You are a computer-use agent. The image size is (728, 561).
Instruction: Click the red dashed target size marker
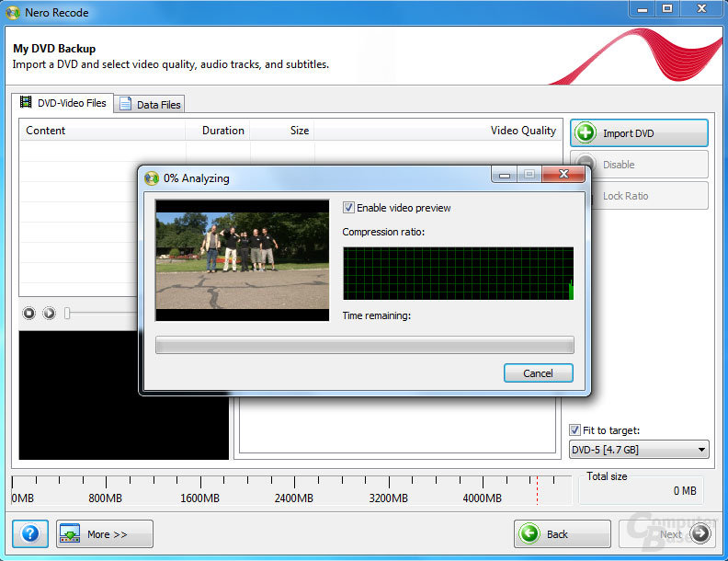pos(537,490)
